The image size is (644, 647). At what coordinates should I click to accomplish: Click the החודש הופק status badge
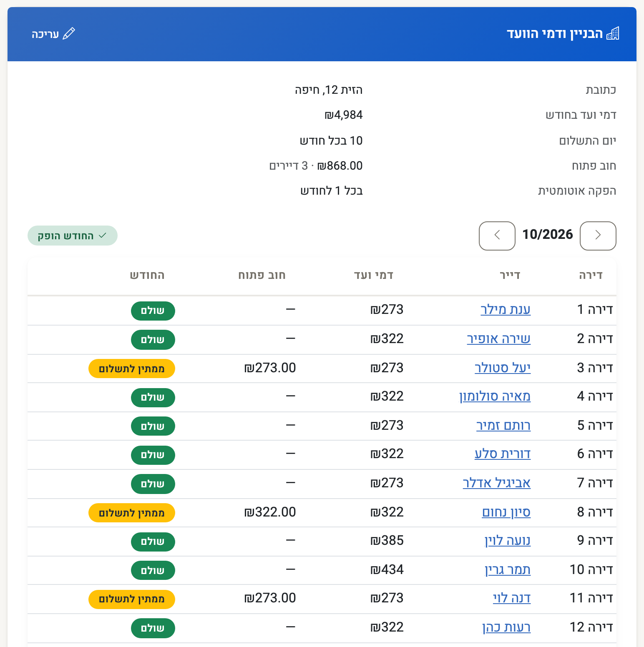tap(73, 236)
